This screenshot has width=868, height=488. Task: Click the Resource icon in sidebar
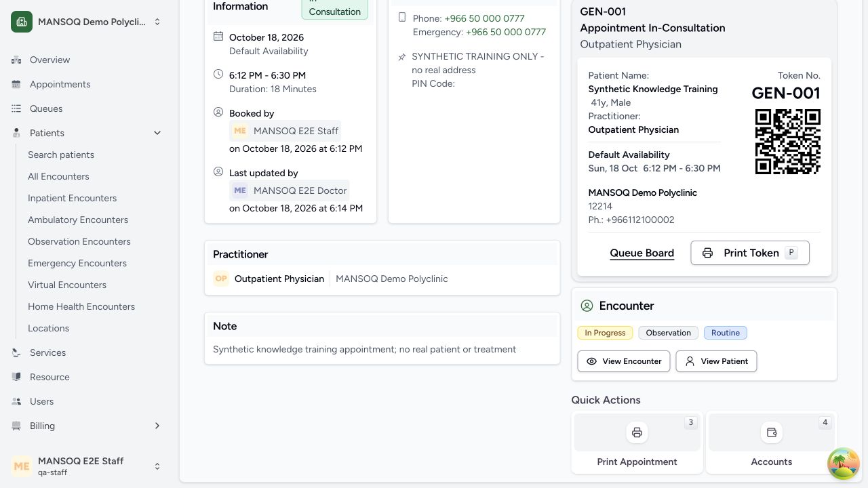(16, 377)
